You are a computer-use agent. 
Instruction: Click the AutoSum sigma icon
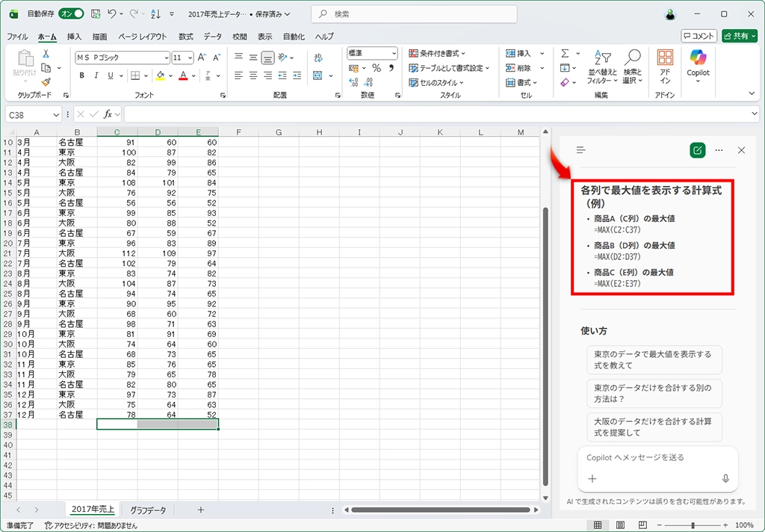pos(566,53)
